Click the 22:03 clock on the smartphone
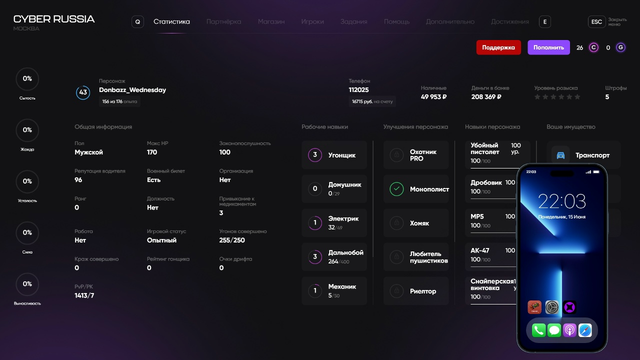 coord(562,201)
